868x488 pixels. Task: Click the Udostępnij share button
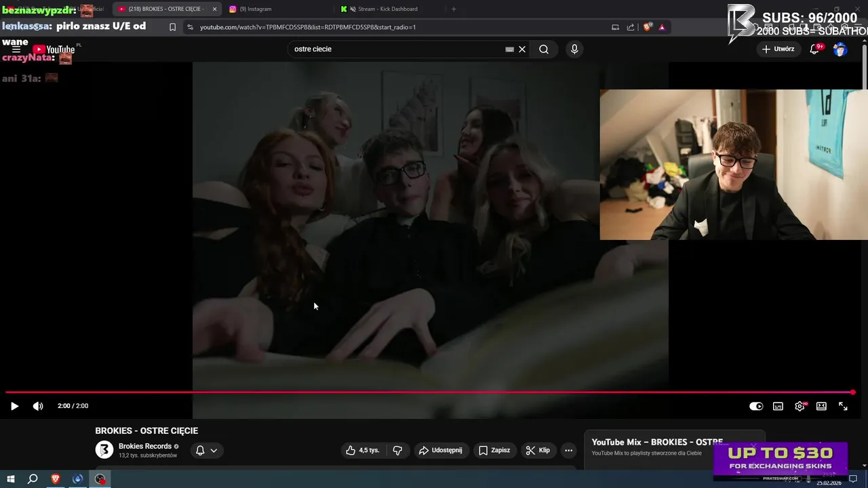pyautogui.click(x=441, y=451)
